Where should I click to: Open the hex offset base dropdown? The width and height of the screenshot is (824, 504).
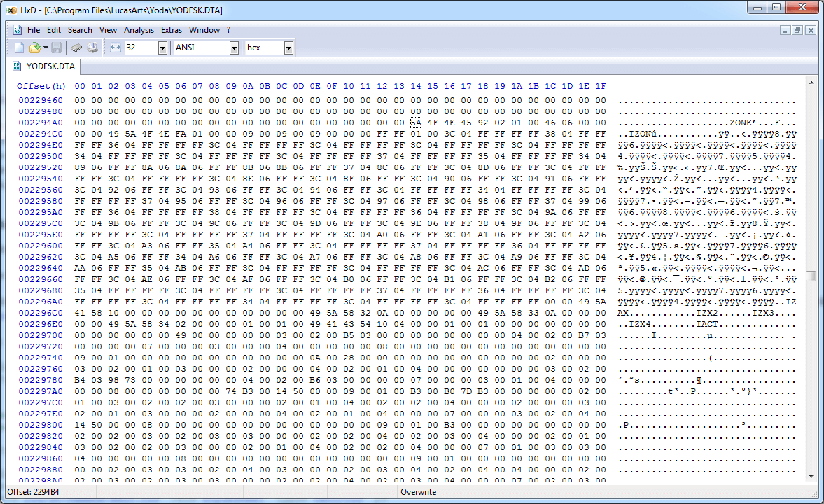click(288, 48)
